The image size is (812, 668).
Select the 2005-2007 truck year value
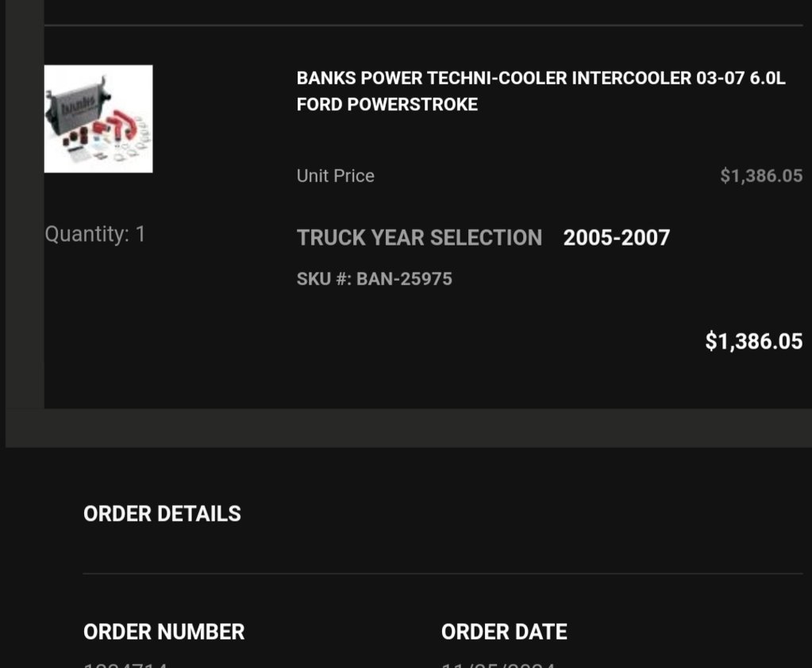(x=617, y=237)
